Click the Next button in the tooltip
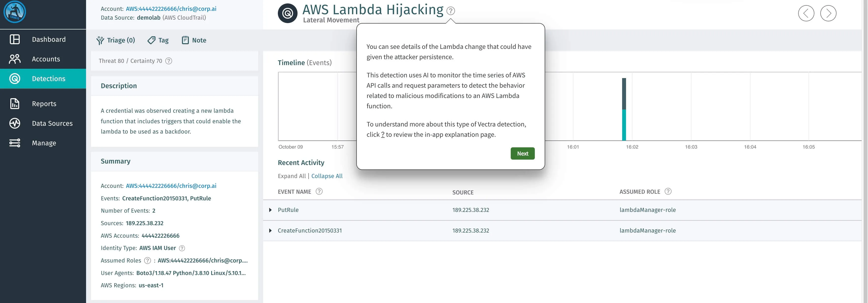The image size is (868, 303). coord(522,153)
